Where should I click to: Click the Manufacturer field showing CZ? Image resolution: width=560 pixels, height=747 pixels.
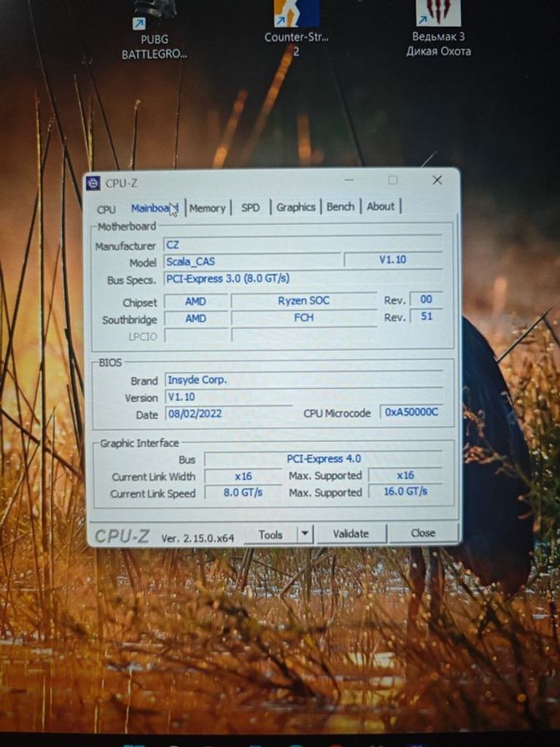point(303,245)
